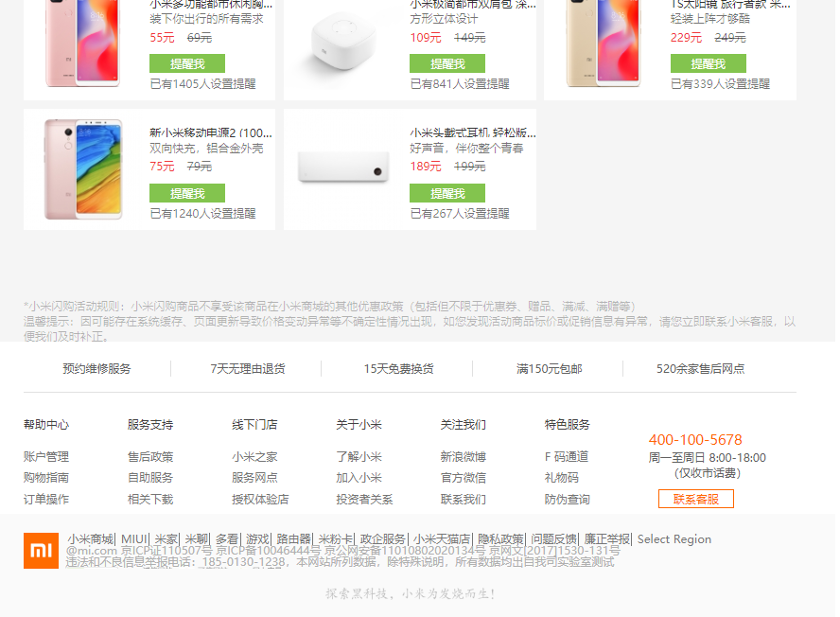Click 提醒我 for the 55元 item

[187, 63]
